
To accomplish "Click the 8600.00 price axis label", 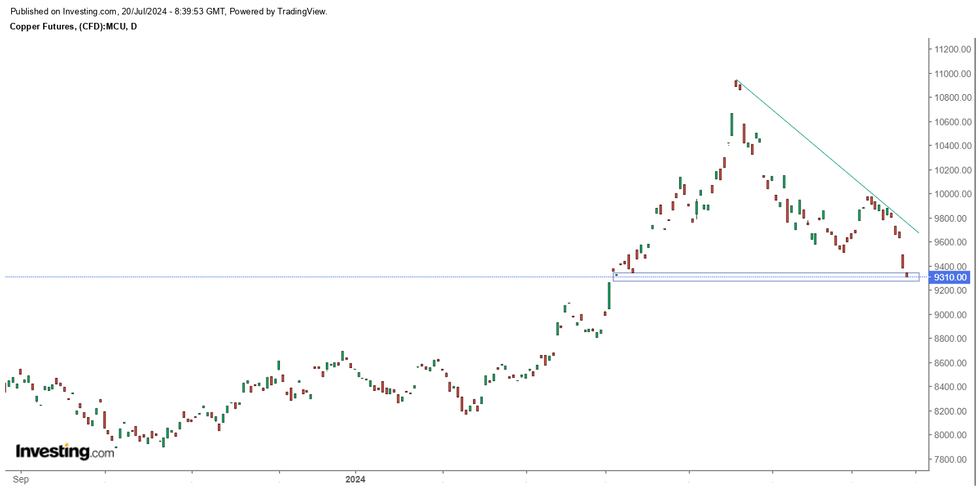I will (x=951, y=363).
